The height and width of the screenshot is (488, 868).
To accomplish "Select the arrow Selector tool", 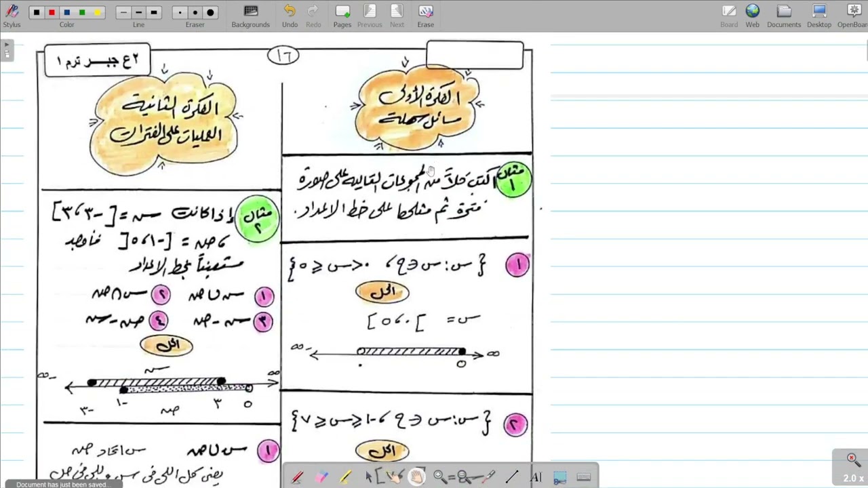I will click(369, 477).
